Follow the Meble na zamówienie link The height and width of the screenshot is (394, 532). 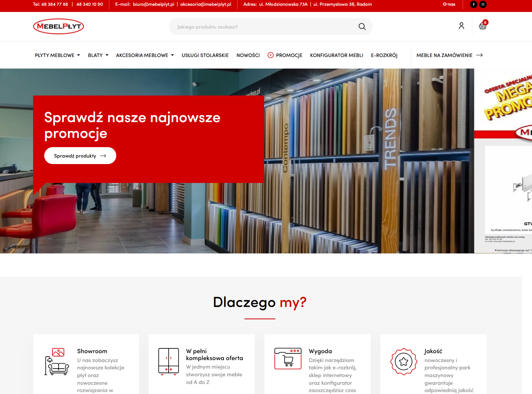pyautogui.click(x=449, y=55)
